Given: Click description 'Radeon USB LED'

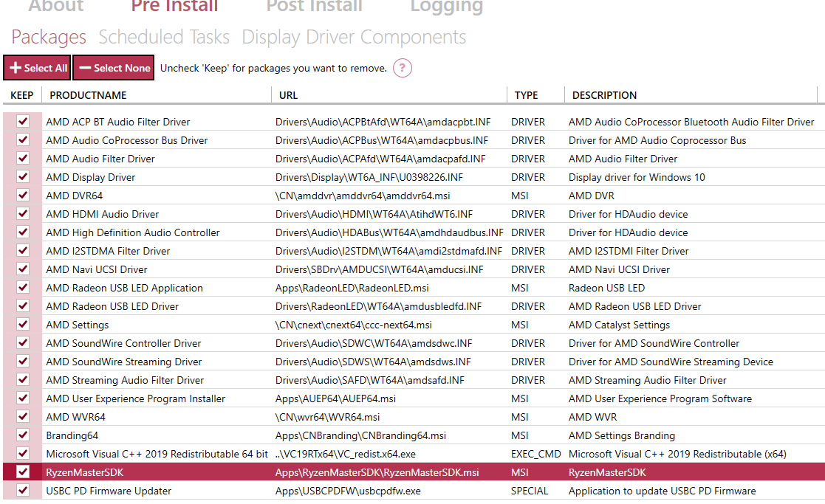Looking at the screenshot, I should tap(606, 288).
